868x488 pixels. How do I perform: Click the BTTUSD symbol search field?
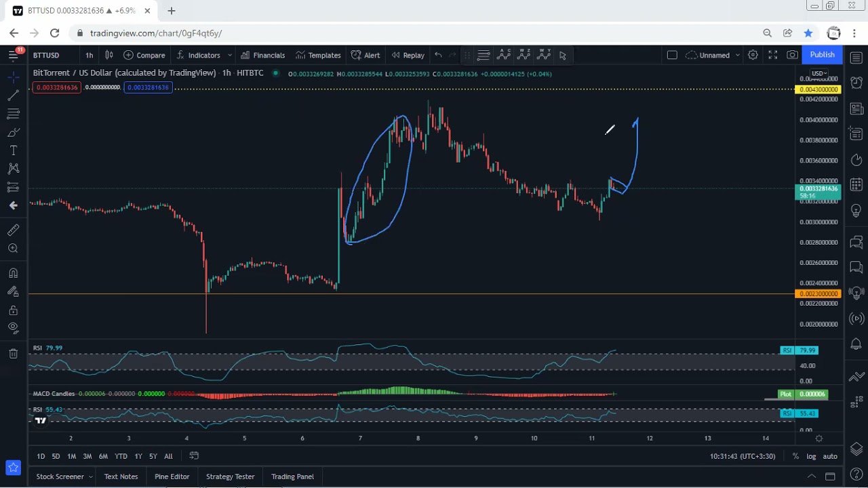pyautogui.click(x=46, y=55)
